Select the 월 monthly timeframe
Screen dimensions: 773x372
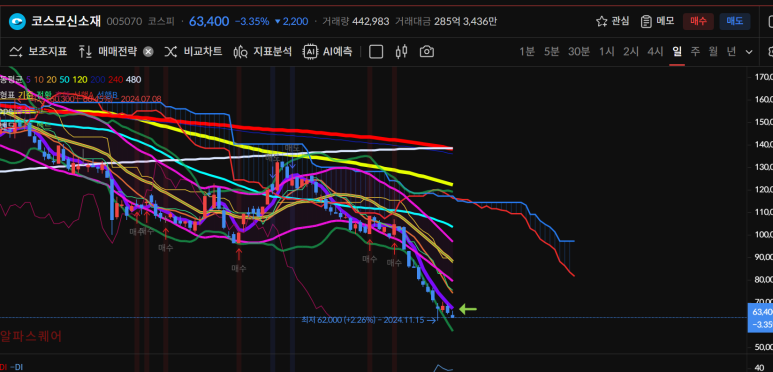713,51
